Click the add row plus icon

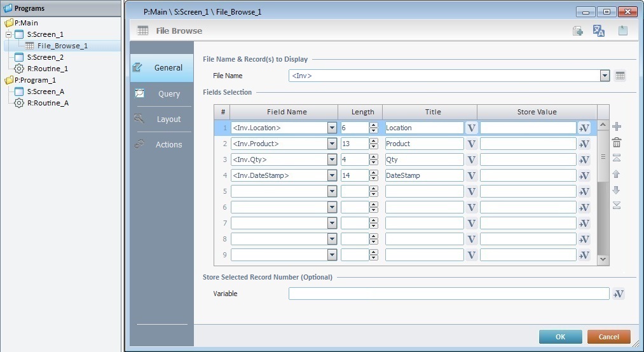616,127
